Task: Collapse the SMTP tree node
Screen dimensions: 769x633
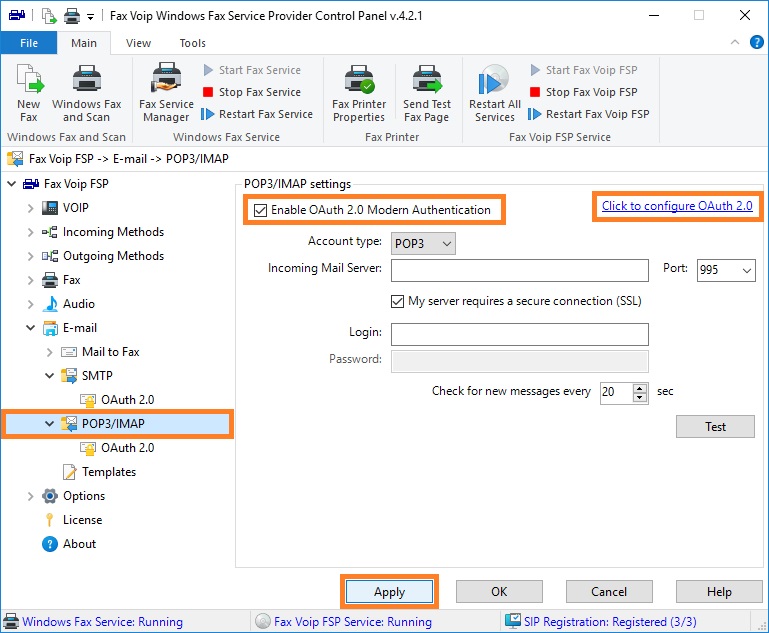Action: click(50, 376)
